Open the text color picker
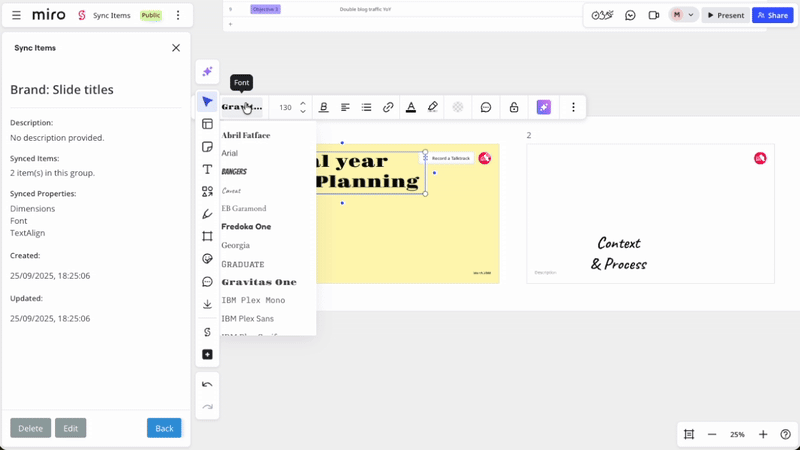 [x=410, y=107]
